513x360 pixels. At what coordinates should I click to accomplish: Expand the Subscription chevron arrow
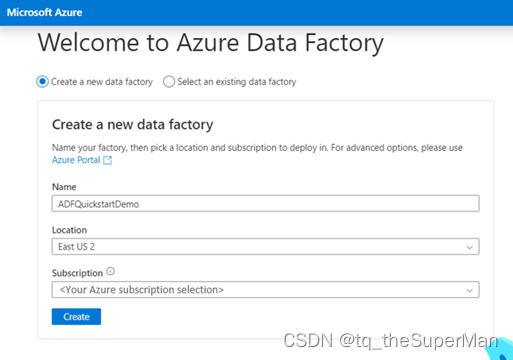click(469, 290)
